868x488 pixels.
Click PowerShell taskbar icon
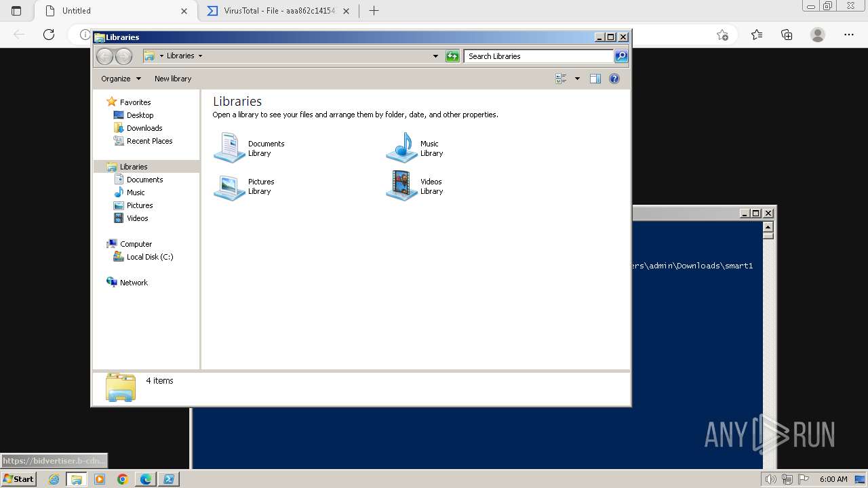pos(169,479)
